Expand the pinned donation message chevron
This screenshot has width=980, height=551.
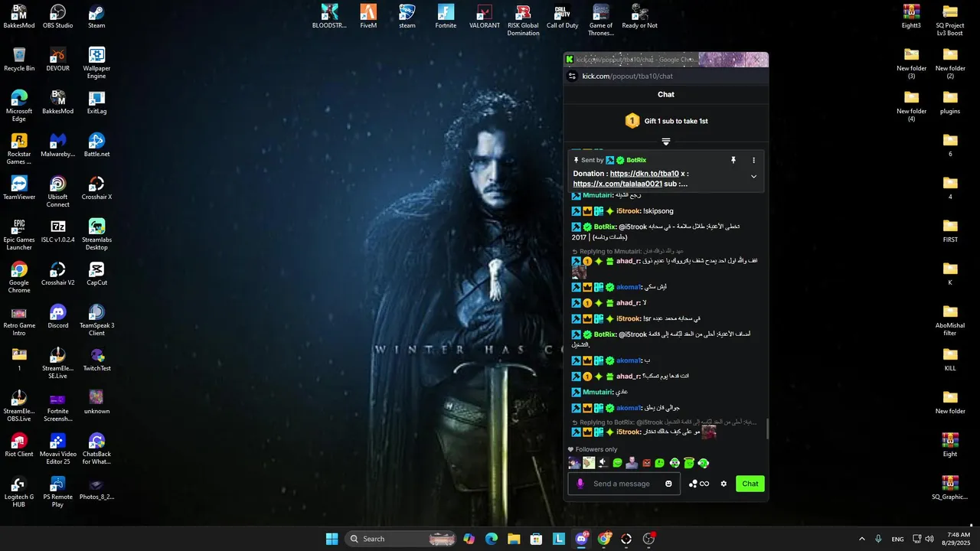(753, 176)
